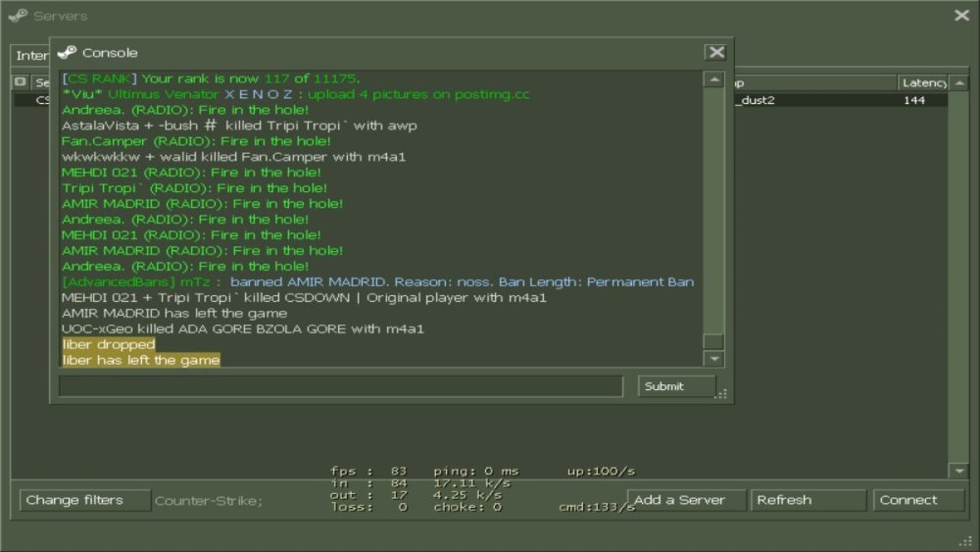Click the 'Counter-Strike;' filter status text

tap(208, 501)
